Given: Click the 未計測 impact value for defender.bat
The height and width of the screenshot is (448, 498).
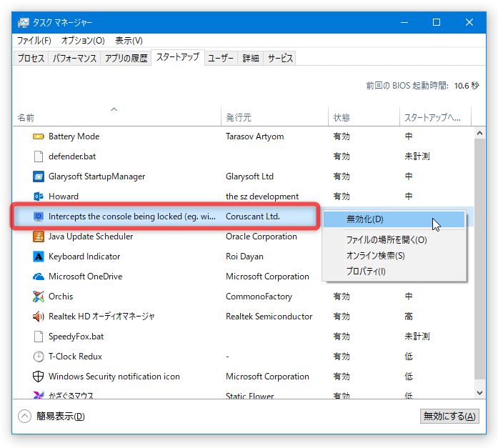Looking at the screenshot, I should click(417, 156).
